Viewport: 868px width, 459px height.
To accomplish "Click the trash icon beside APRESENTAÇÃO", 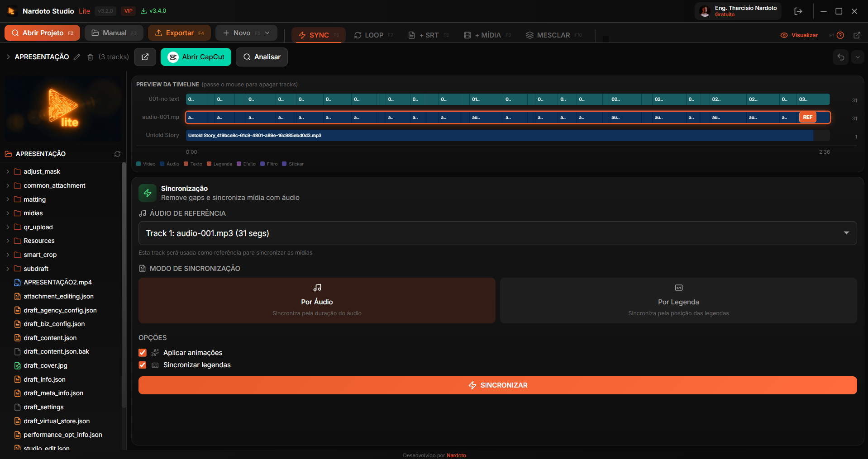I will pyautogui.click(x=90, y=57).
